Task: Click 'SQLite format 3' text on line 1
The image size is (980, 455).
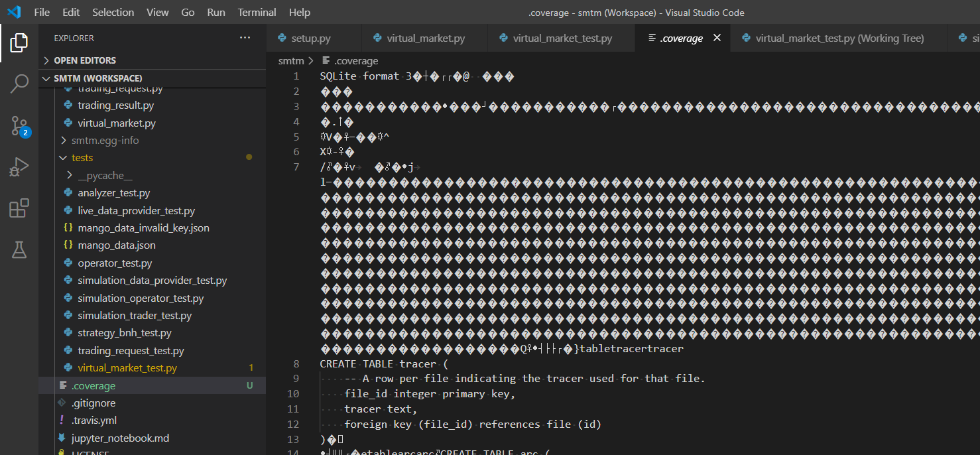Action: pos(366,76)
